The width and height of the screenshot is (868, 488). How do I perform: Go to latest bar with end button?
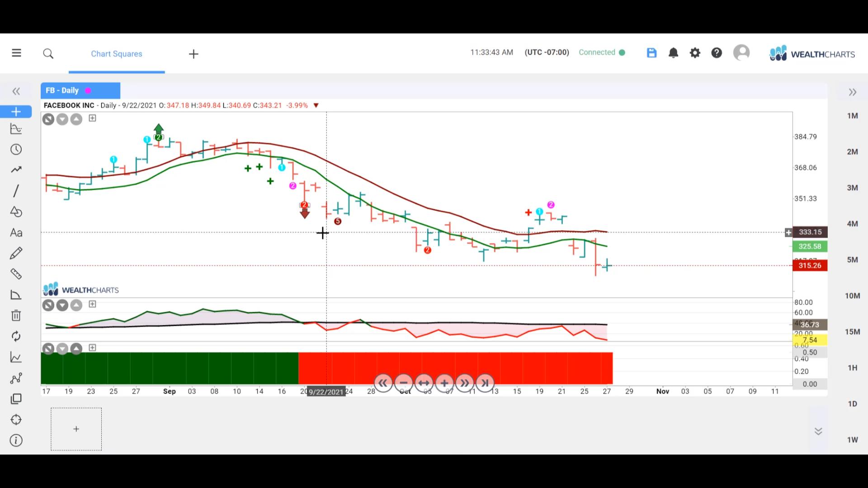(485, 383)
